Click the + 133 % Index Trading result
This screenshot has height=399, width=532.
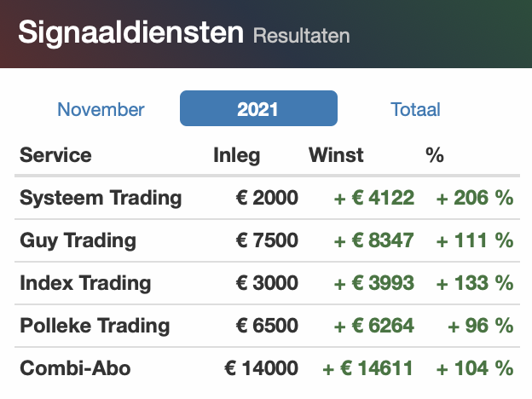(x=475, y=283)
